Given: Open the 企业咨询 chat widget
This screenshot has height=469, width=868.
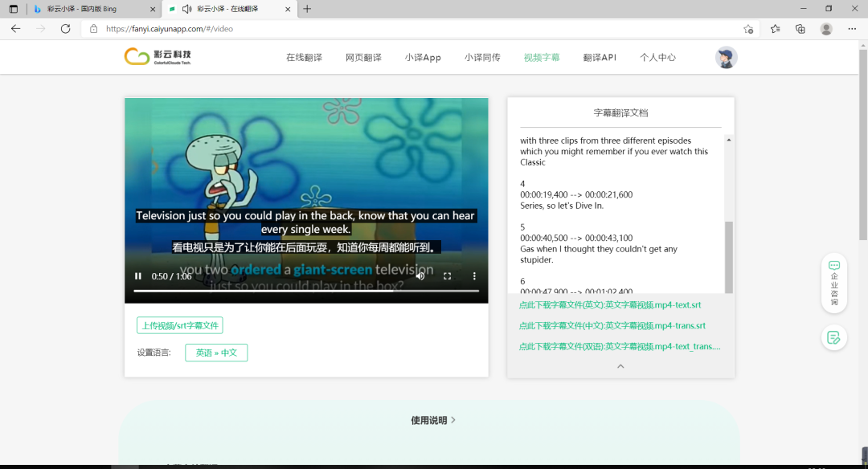Looking at the screenshot, I should tap(834, 283).
